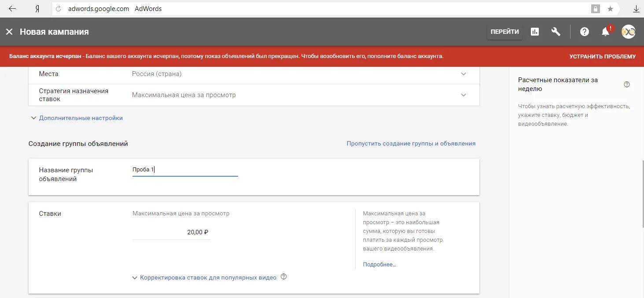
Task: Click 'Максимальная цена за просмотр' strategy value
Action: 184,95
